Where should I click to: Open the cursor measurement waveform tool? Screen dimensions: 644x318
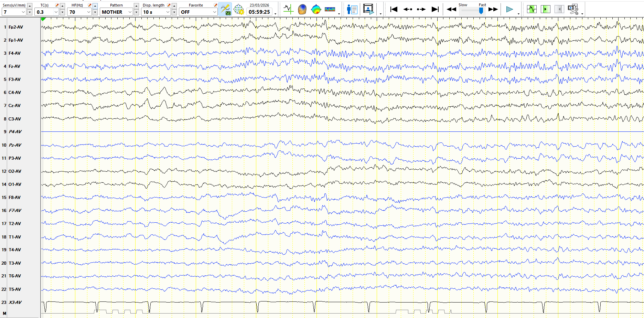[288, 9]
